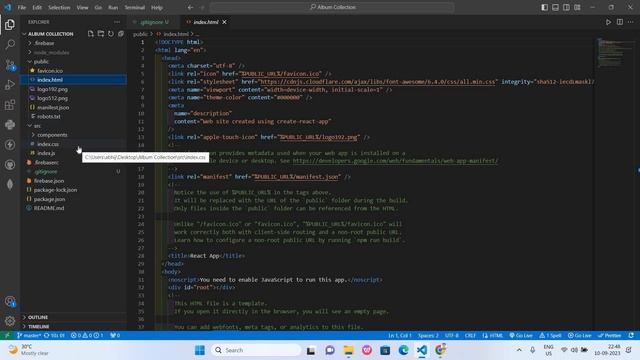The width and height of the screenshot is (640, 360).
Task: Open the GitHub view in activity bar
Action: (10, 164)
